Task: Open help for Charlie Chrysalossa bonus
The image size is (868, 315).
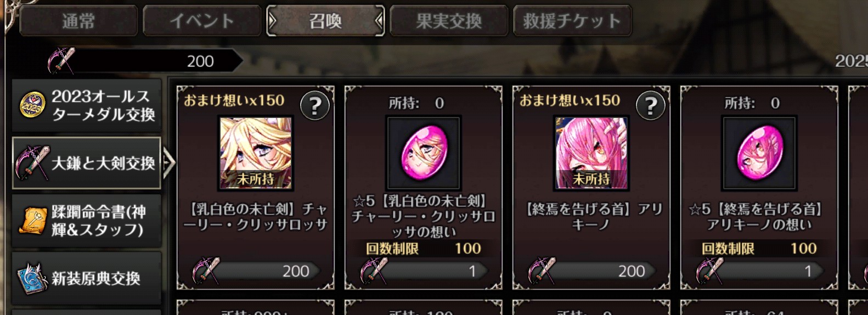Action: [x=315, y=105]
